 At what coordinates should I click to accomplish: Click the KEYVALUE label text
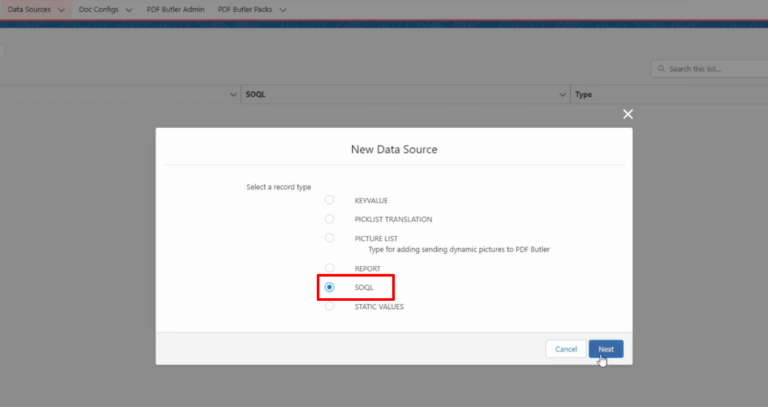pyautogui.click(x=371, y=200)
